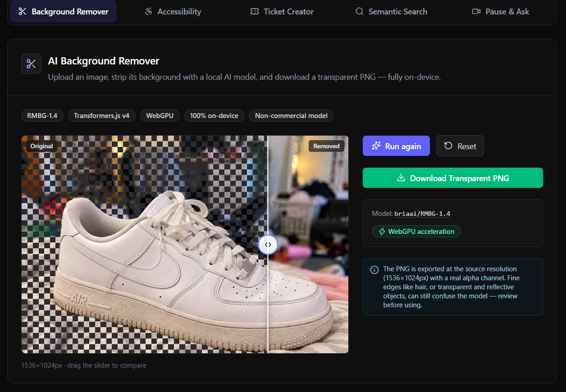Image resolution: width=566 pixels, height=392 pixels.
Task: Click the ticket icon in Ticket Creator tab
Action: click(x=255, y=11)
